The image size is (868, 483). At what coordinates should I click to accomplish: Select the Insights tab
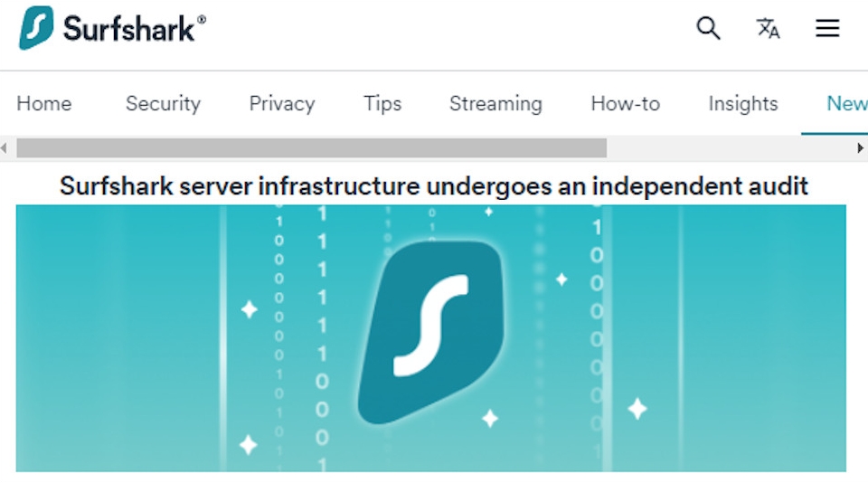coord(742,104)
